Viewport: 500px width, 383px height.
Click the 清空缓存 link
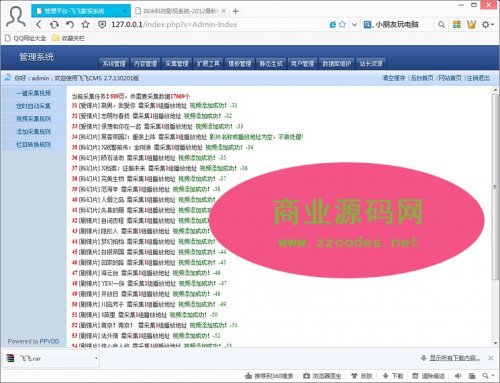pos(394,78)
